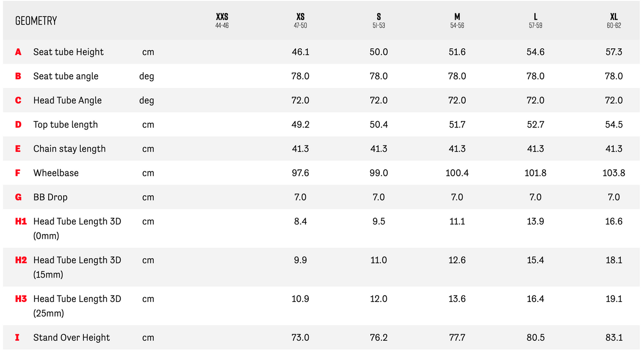Click the red letter A marker
644x354 pixels.
(18, 52)
